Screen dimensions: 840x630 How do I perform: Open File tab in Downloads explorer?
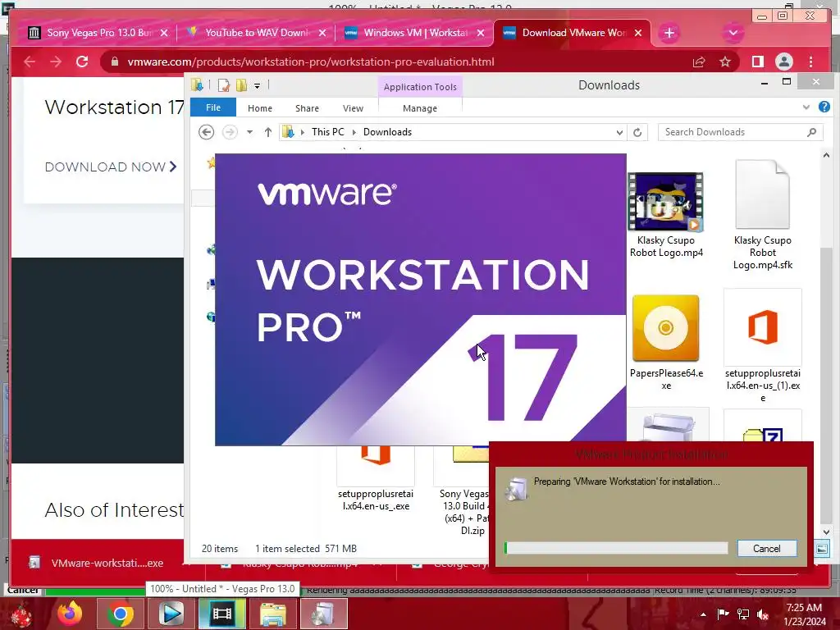click(213, 107)
